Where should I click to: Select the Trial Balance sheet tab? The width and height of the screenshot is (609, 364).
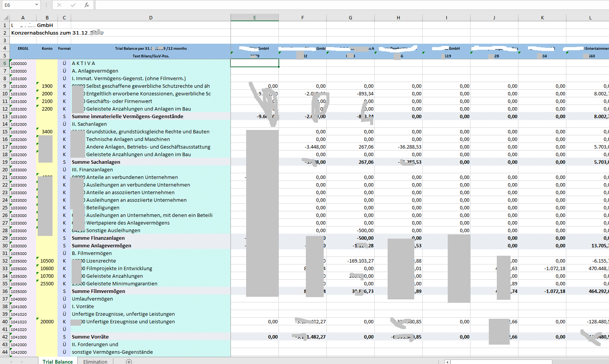57,361
